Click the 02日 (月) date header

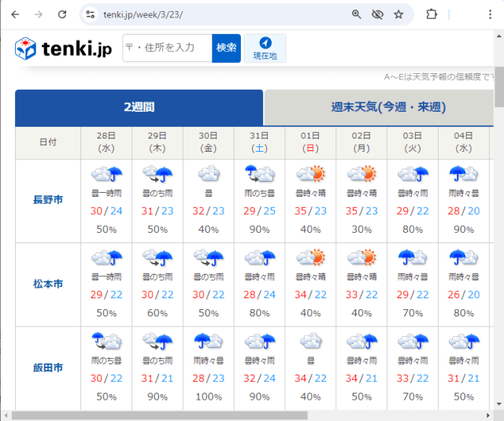click(x=361, y=142)
